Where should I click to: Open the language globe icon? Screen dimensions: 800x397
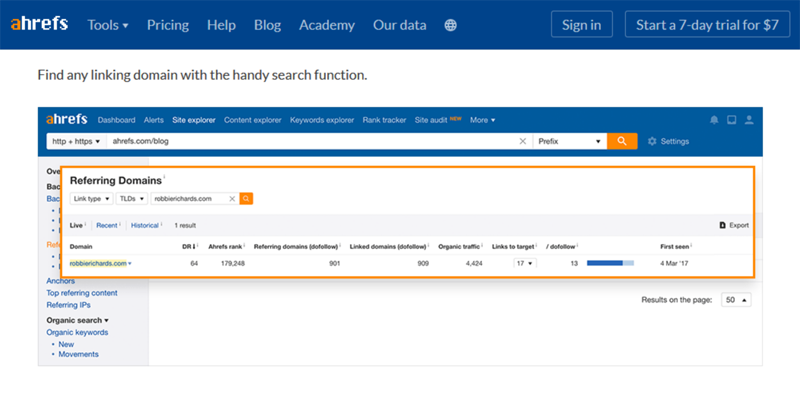click(x=451, y=25)
